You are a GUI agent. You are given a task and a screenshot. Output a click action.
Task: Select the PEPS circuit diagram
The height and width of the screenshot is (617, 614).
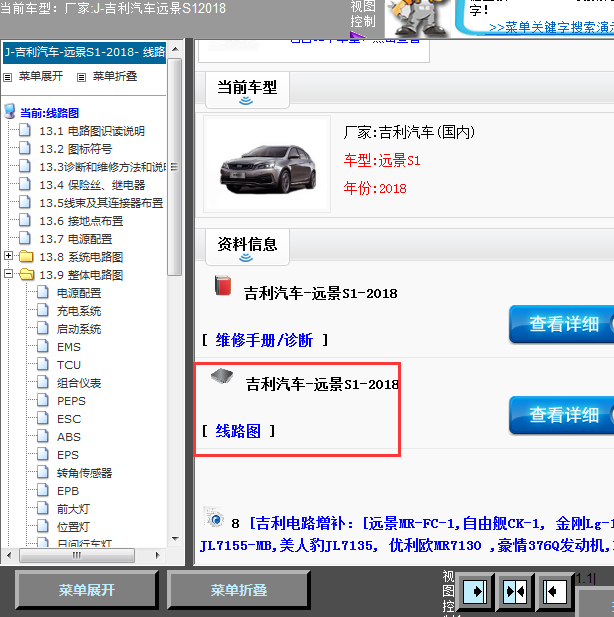[71, 401]
